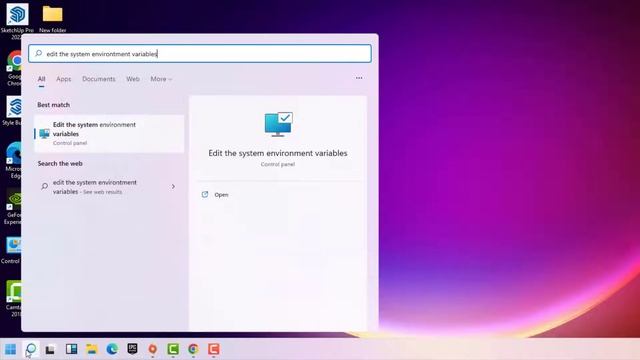Click the search box magnifier icon
Image resolution: width=640 pixels, height=360 pixels.
pos(38,53)
